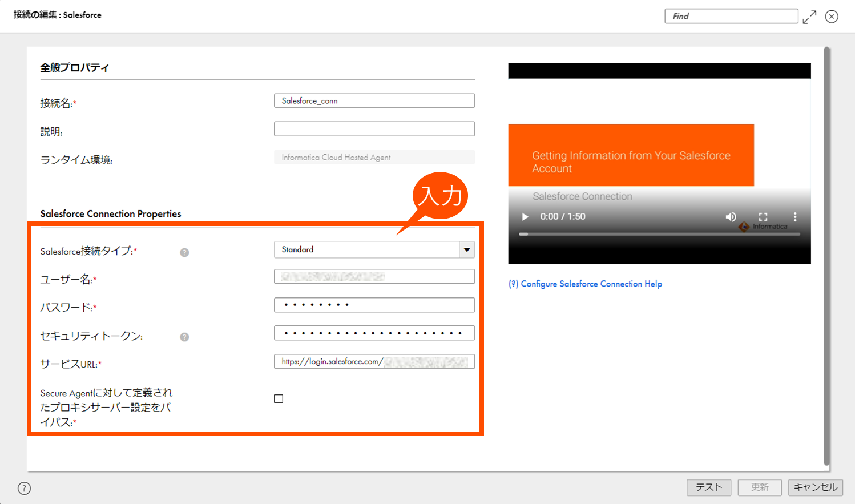Viewport: 855px width, 504px height.
Task: Click the テスト button
Action: coord(709,487)
